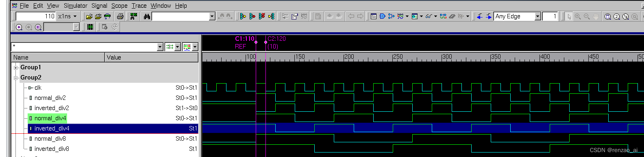The image size is (644, 157).
Task: Click the properties checklist toolbar icon
Action: coord(295,16)
